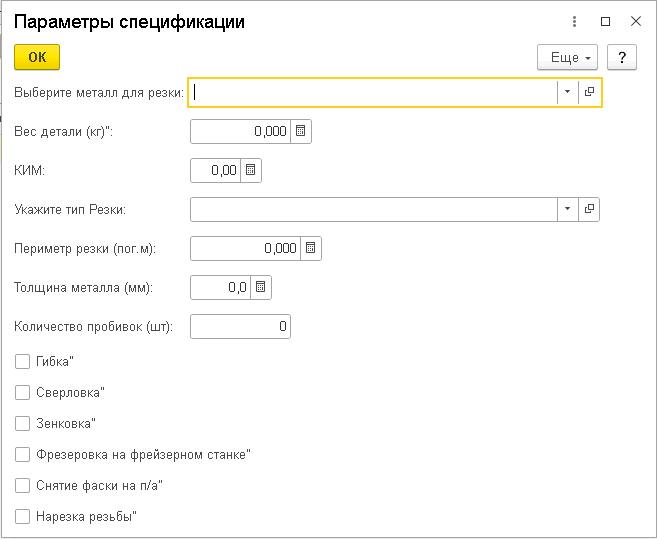Check the Сверловка option
This screenshot has width=657, height=539.
[23, 393]
